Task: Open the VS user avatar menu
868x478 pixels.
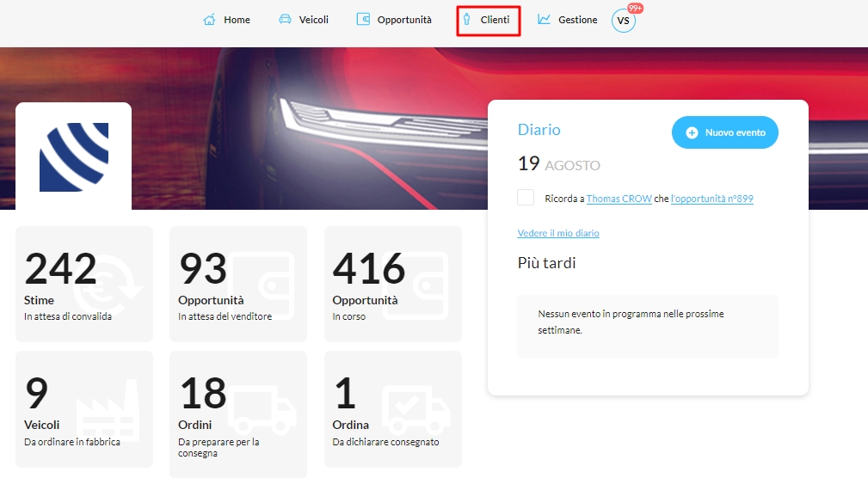Action: coord(624,21)
